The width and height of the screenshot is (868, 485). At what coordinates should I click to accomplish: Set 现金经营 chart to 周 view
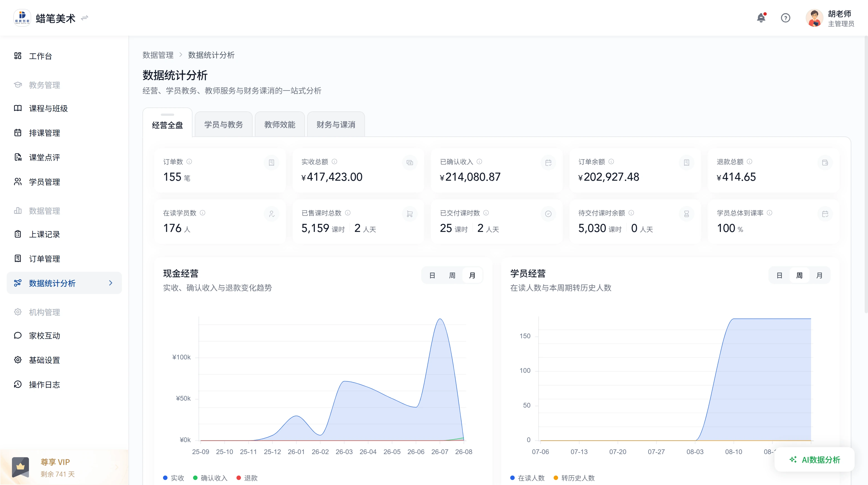[452, 276]
